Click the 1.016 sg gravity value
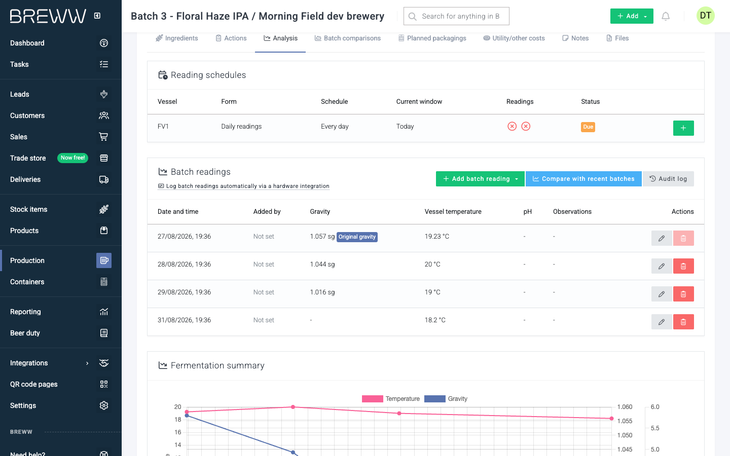Screen dimensions: 730x456 pyautogui.click(x=322, y=292)
